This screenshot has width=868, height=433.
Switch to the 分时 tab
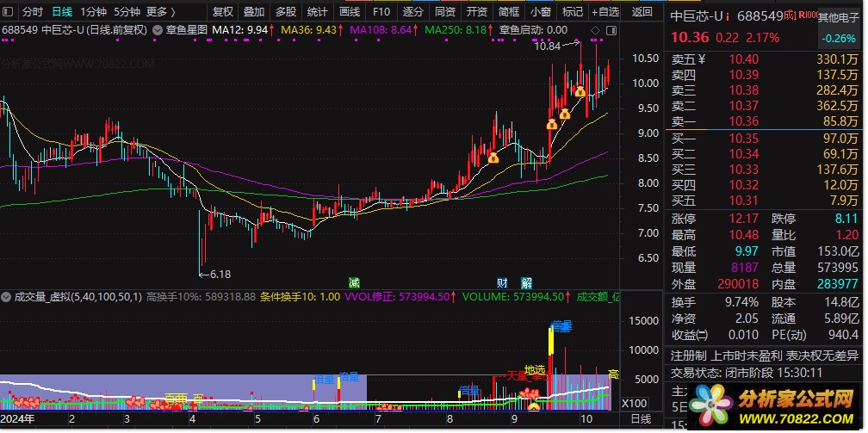32,12
